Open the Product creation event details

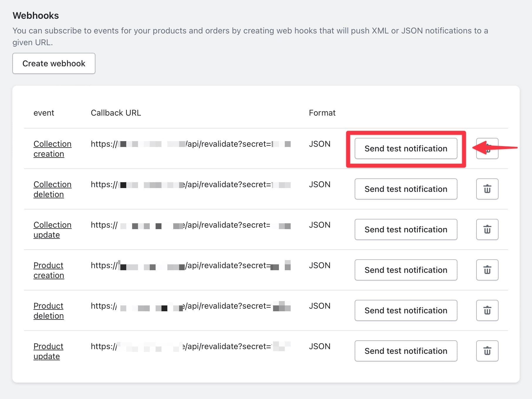48,270
